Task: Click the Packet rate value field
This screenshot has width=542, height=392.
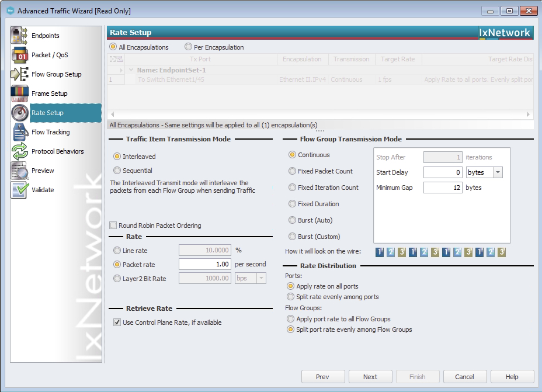Action: click(205, 265)
